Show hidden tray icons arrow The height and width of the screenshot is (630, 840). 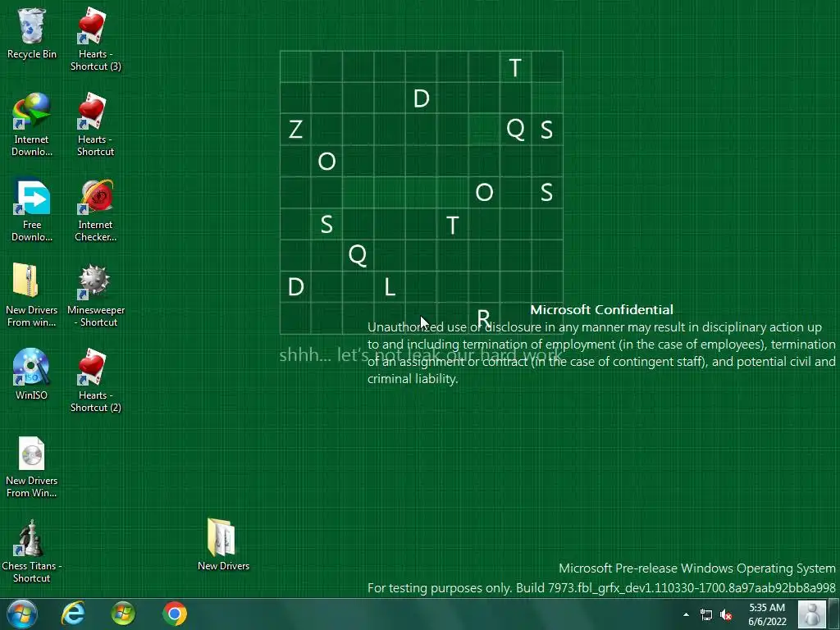pos(687,614)
